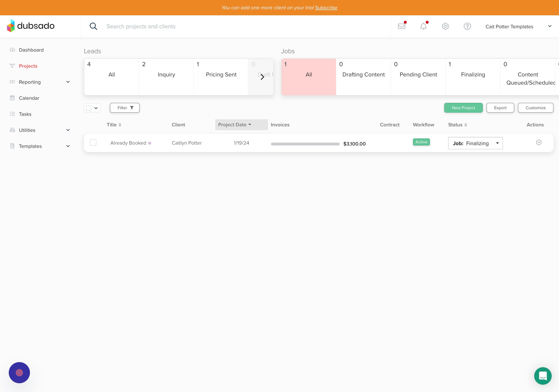
Task: Open row actions circle chevron icon
Action: click(539, 143)
